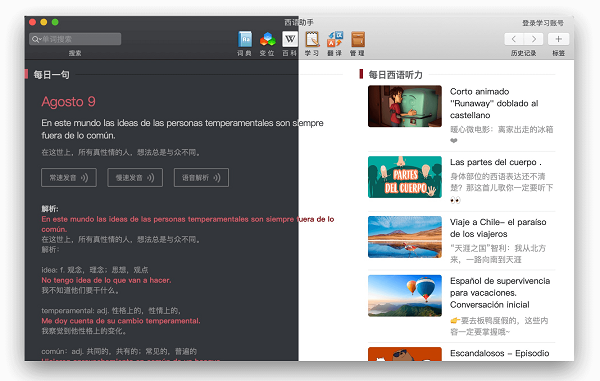Play 语音解析 audio analysis
This screenshot has width=600, height=381.
coord(201,177)
